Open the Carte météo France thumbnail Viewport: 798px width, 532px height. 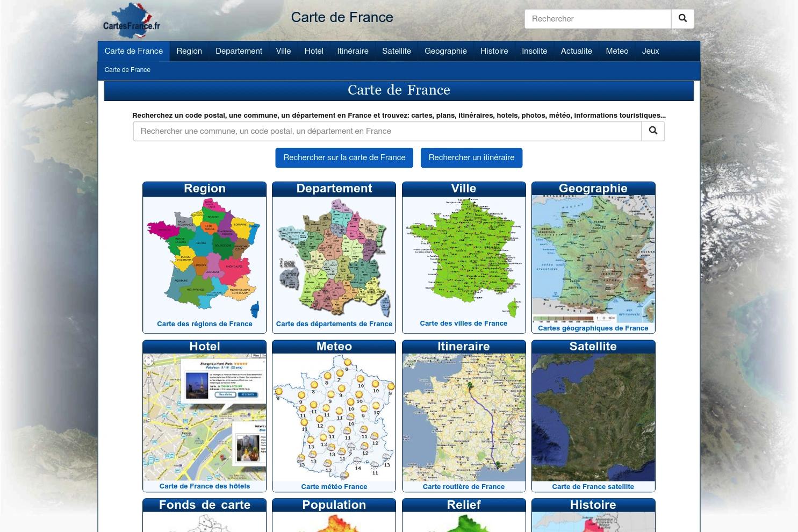pyautogui.click(x=334, y=415)
